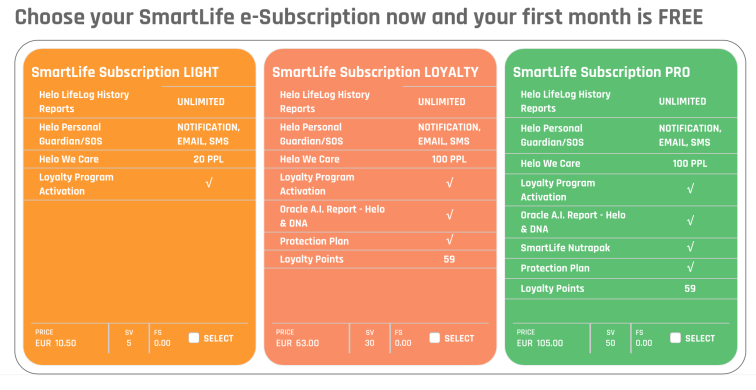Screen dimensions: 756x390
Task: Tick the SELECT checkbox for the LOYALTY subscription
Action: pyautogui.click(x=434, y=338)
